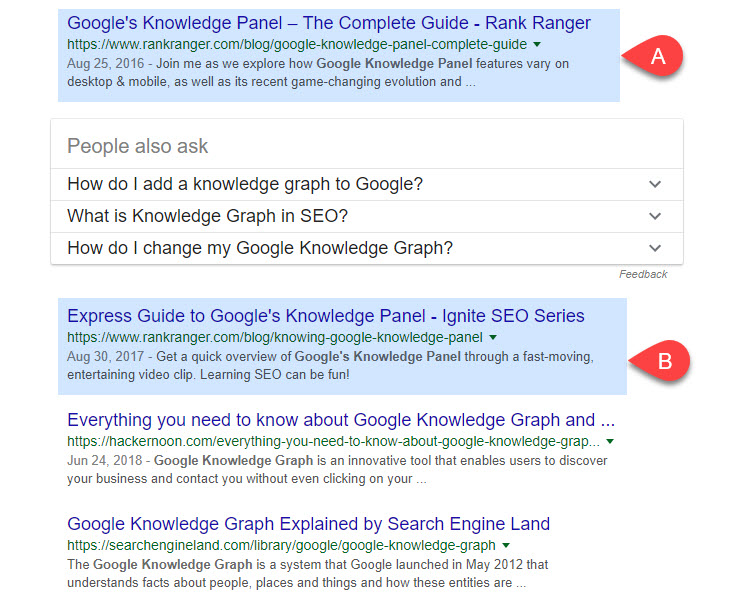This screenshot has width=736, height=605.
Task: Expand chevron for "How do I add a knowledge graph"
Action: coord(655,184)
